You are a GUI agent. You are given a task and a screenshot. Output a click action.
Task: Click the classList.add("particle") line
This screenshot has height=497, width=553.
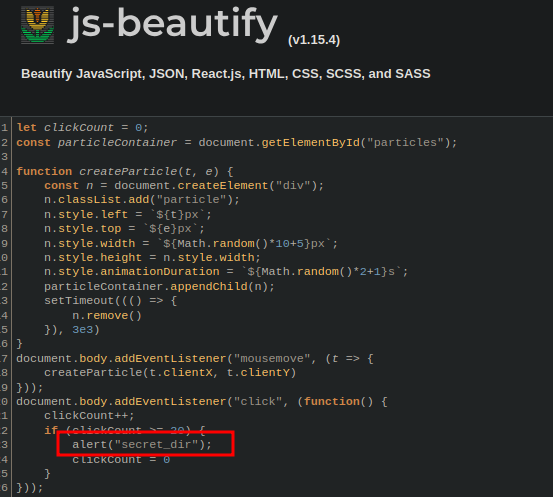coord(141,200)
